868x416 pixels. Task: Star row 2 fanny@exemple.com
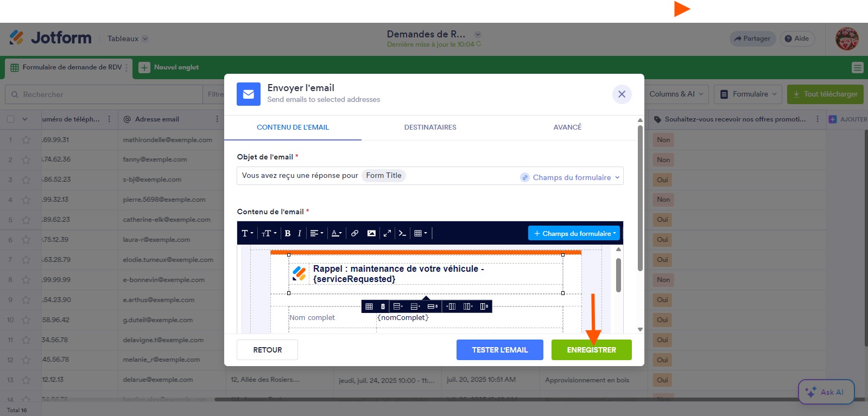[x=26, y=160]
